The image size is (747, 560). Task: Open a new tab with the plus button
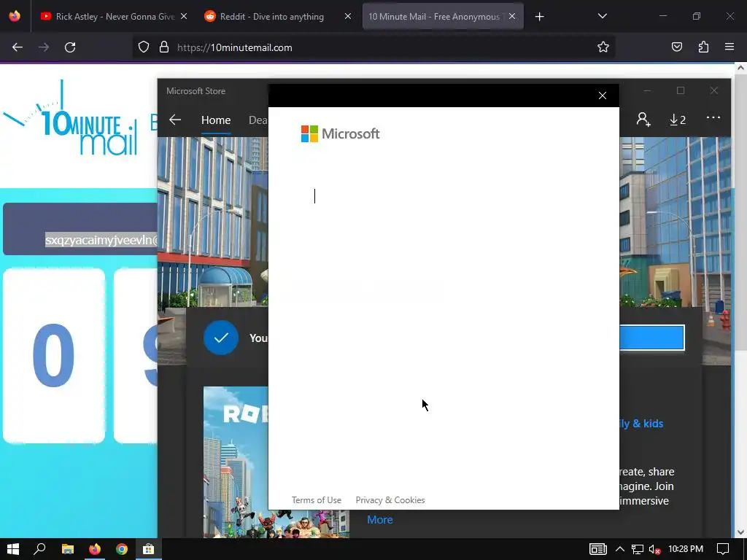point(539,17)
